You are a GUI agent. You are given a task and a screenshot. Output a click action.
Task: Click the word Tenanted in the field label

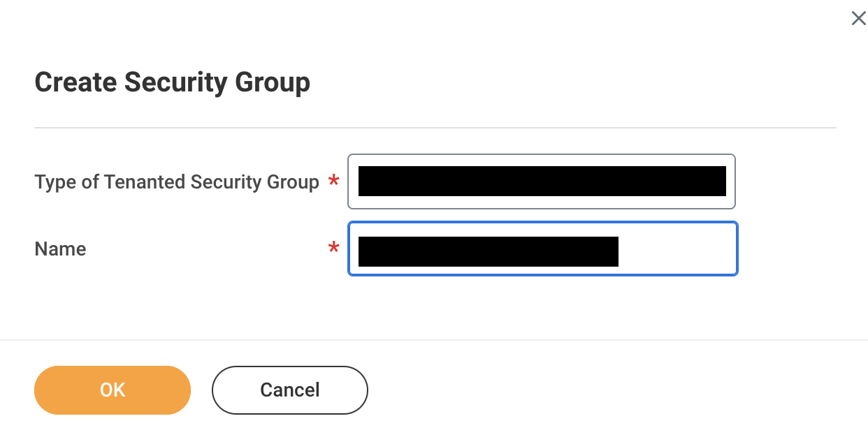146,182
